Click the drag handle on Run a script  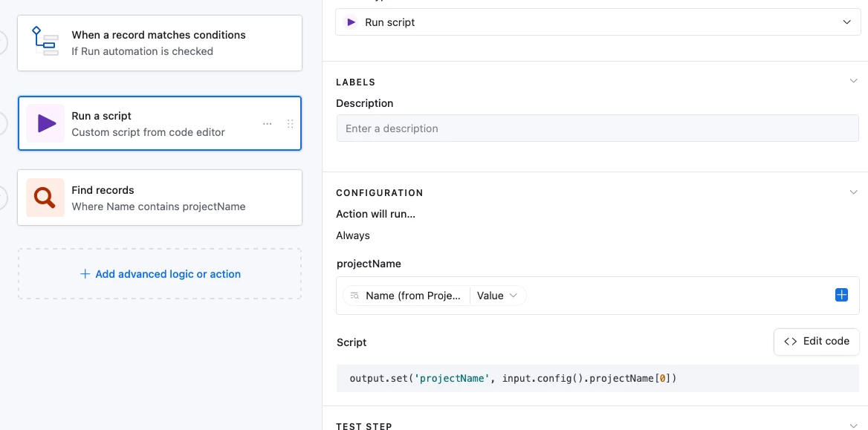291,124
